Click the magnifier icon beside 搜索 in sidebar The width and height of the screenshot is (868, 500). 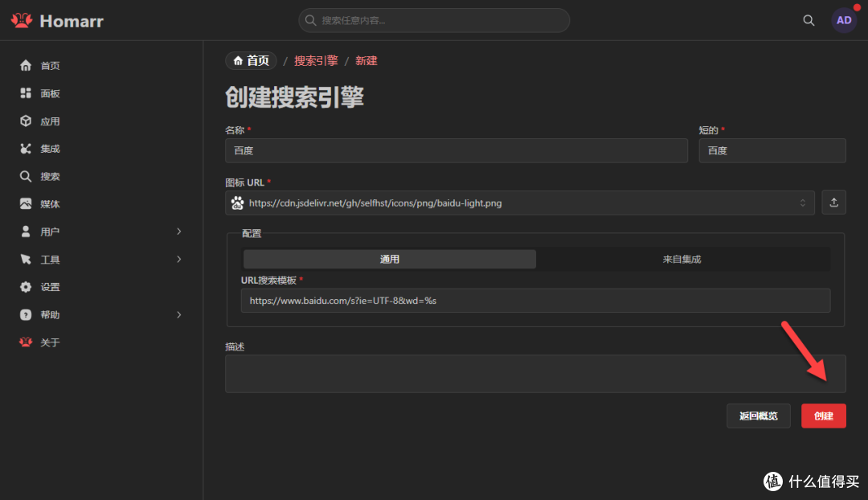coord(26,176)
